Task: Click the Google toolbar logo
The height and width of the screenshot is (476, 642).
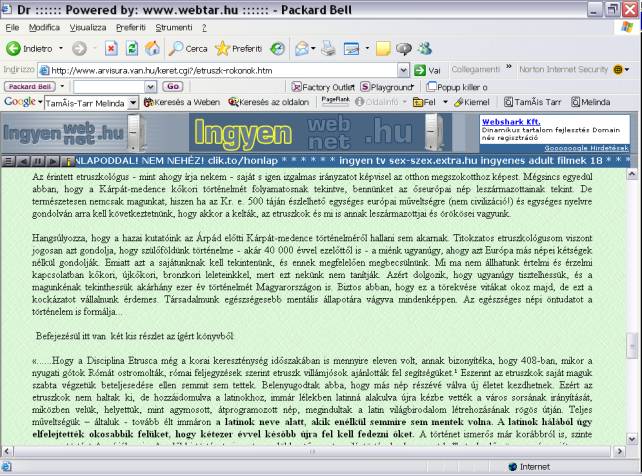Action: click(20, 102)
